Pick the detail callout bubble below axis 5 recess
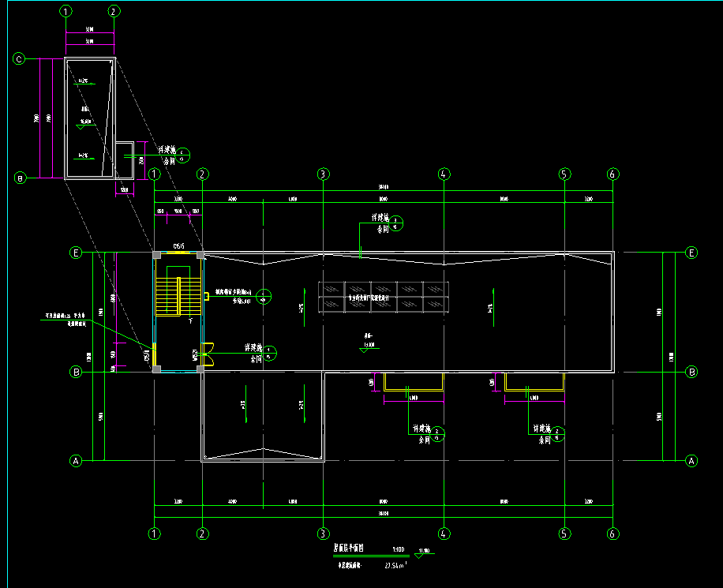The height and width of the screenshot is (588, 723). coord(558,434)
